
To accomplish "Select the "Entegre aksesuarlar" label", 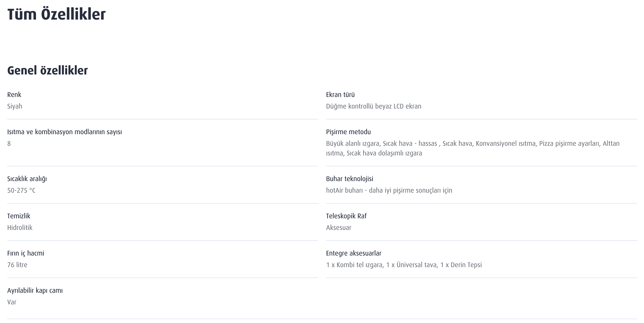I will click(353, 253).
